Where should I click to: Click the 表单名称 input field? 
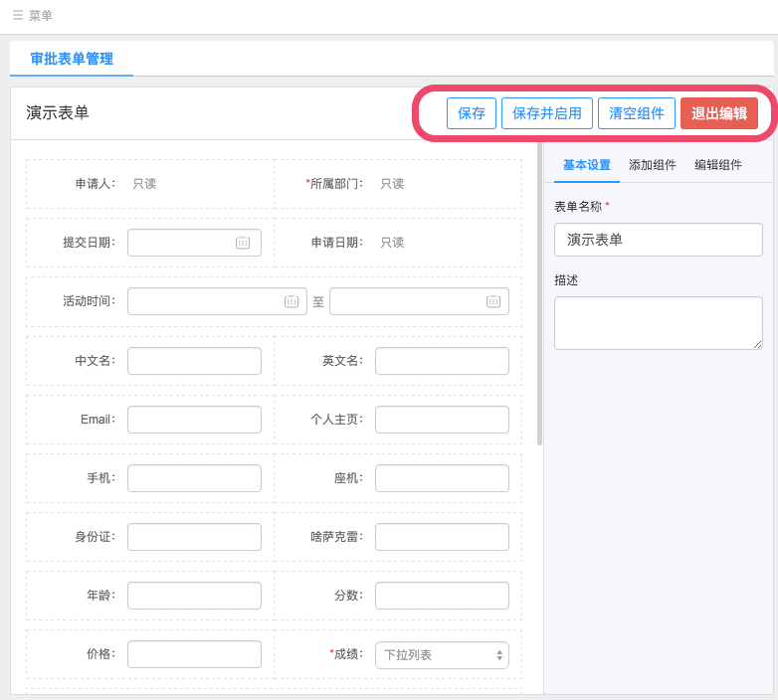click(x=659, y=240)
